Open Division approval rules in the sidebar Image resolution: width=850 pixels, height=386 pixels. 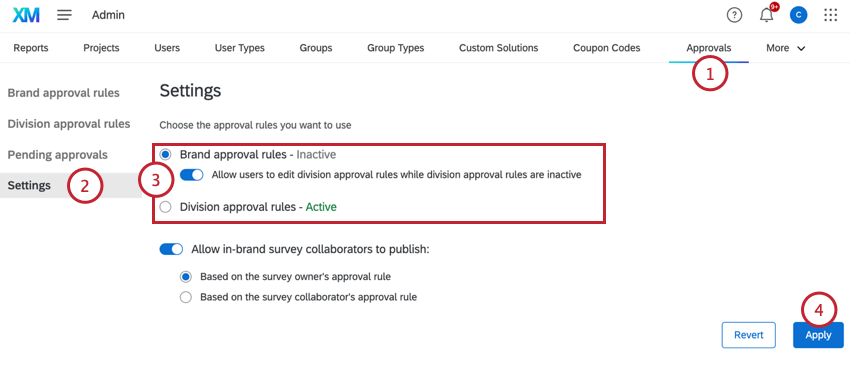69,124
